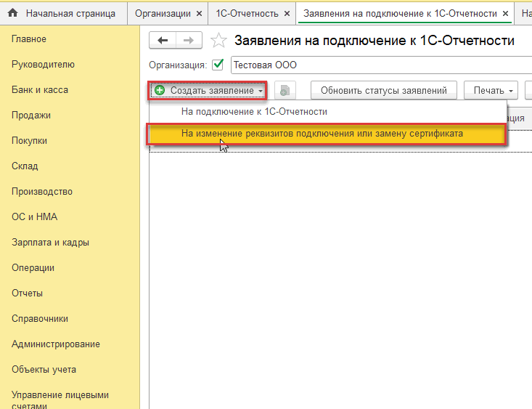Click the Тестовая ООО organization field
This screenshot has width=532, height=409.
click(x=381, y=65)
